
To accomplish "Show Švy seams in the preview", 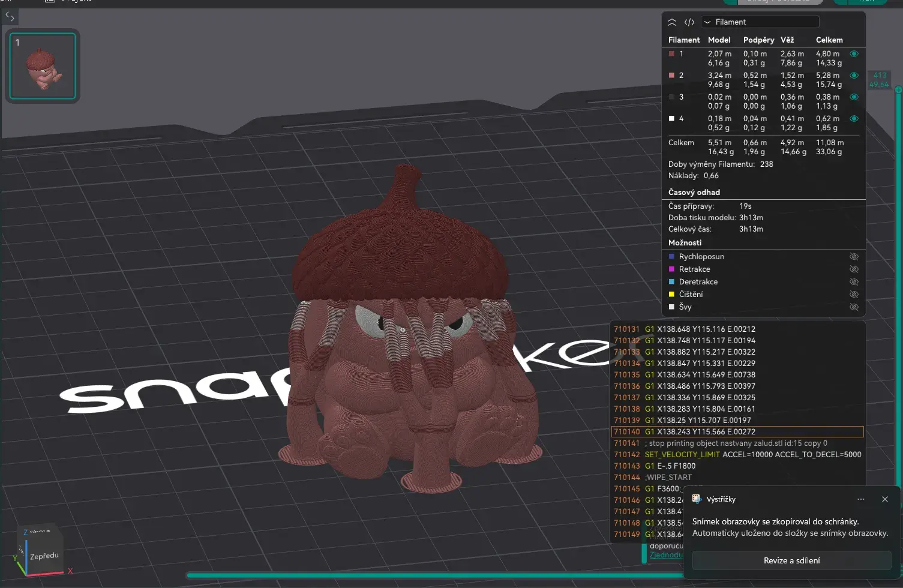I will (x=854, y=307).
